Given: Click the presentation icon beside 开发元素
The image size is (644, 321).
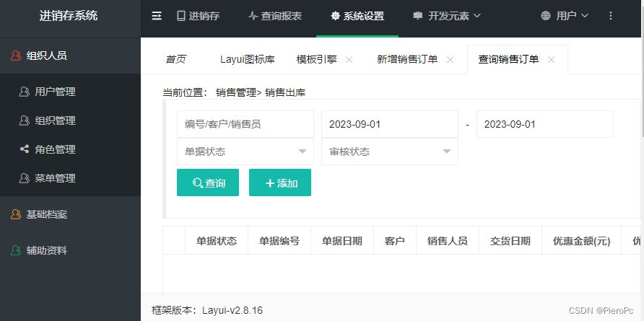Looking at the screenshot, I should pos(418,16).
